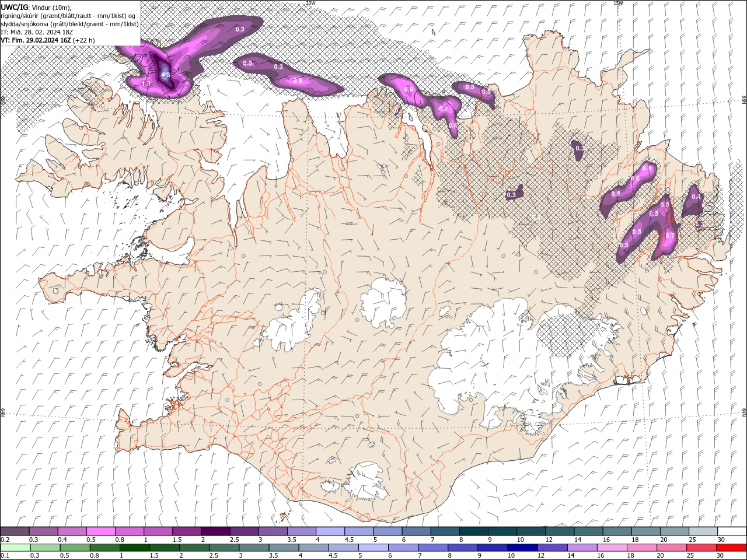Click the 'UWC/IG' title text
Viewport: 747px width, 560px height.
point(14,6)
